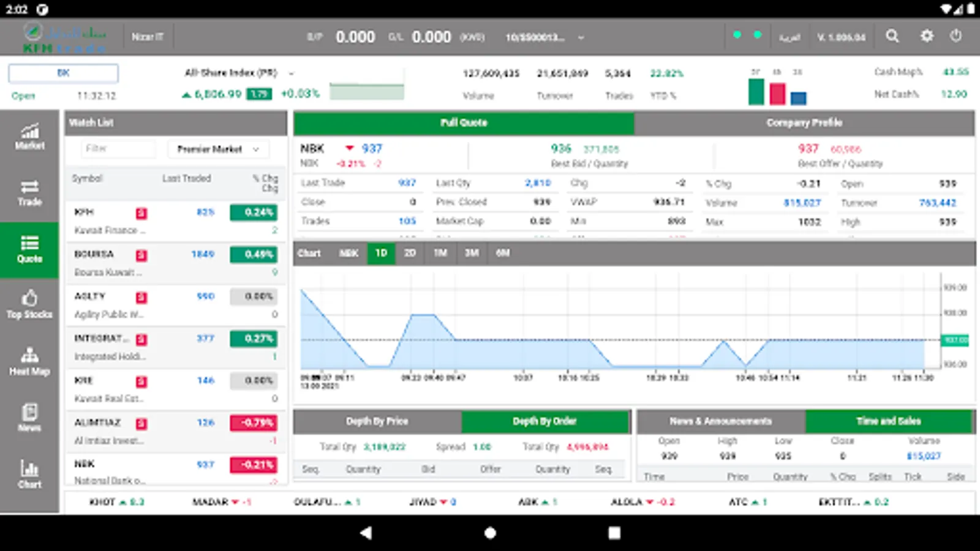
Task: Click the 0.49% change badge for BOURSA
Action: (x=254, y=254)
